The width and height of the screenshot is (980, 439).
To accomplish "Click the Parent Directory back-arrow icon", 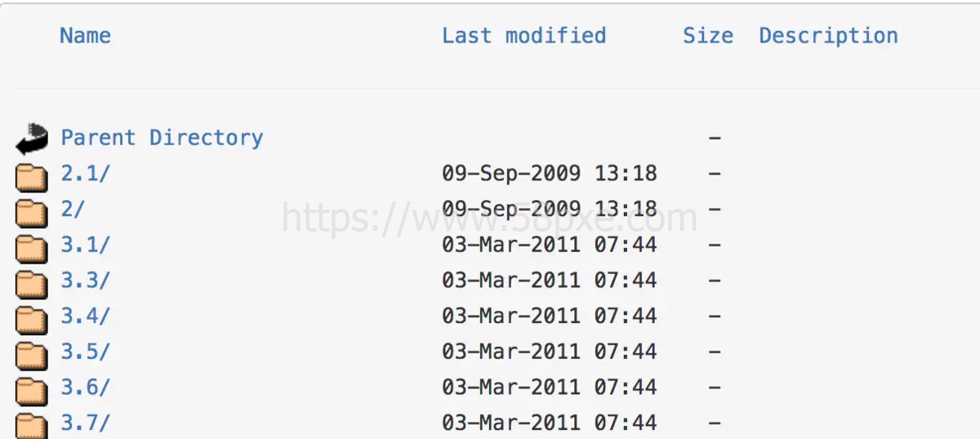I will [33, 139].
